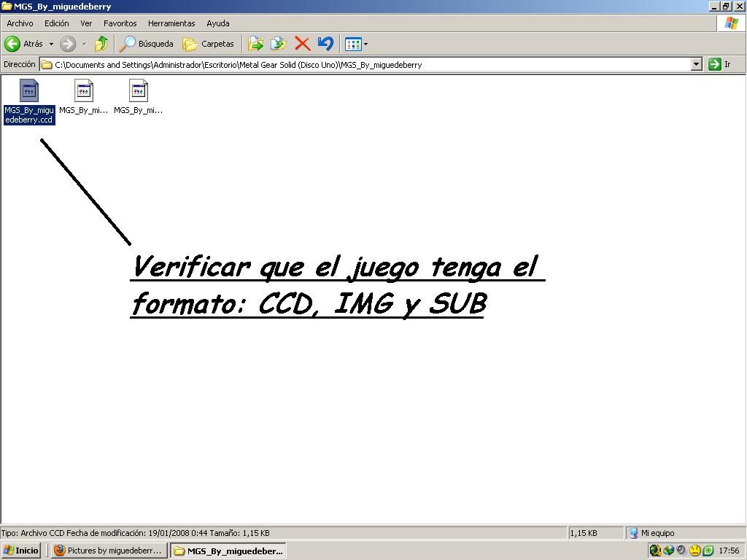This screenshot has height=560, width=747.
Task: Click the Copy To folder toolbar icon
Action: coord(278,44)
